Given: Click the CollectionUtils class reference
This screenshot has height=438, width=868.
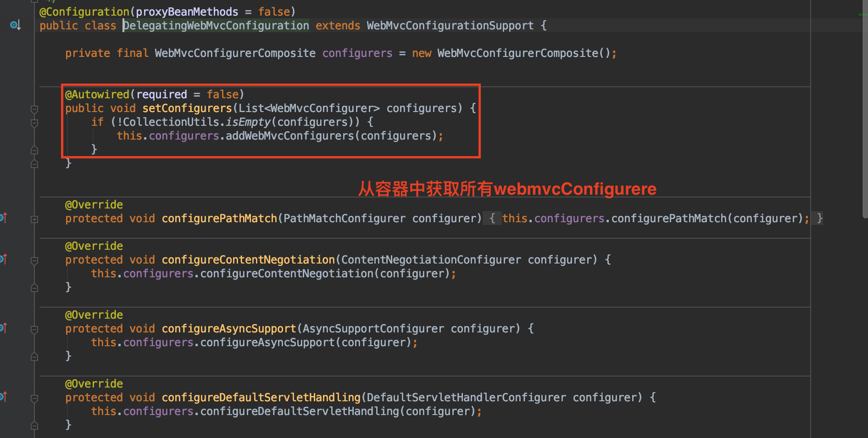Looking at the screenshot, I should tap(171, 122).
